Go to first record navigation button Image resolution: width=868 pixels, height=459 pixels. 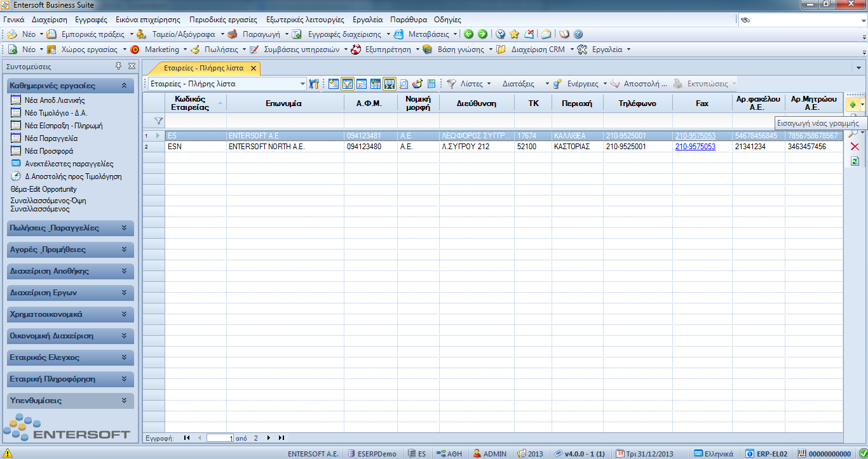(x=187, y=438)
